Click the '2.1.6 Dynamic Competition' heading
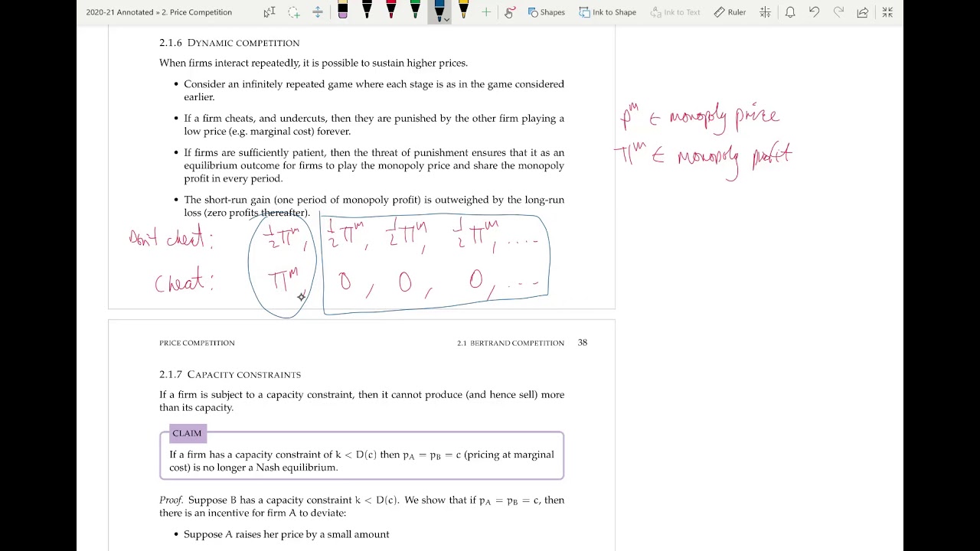The height and width of the screenshot is (551, 980). (x=229, y=43)
